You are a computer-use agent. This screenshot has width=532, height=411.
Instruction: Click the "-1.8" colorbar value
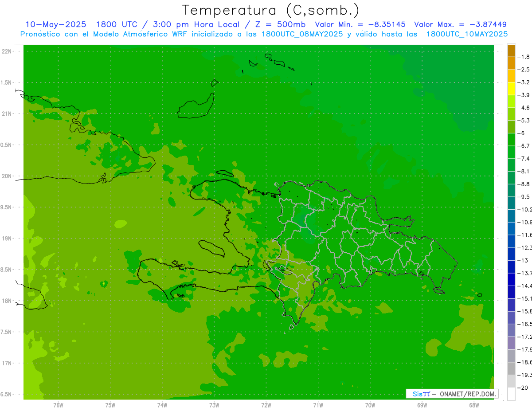(x=524, y=57)
